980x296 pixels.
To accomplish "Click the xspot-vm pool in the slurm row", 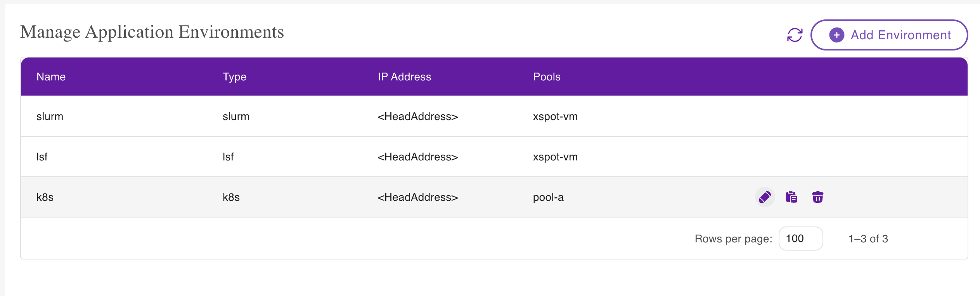I will (555, 117).
